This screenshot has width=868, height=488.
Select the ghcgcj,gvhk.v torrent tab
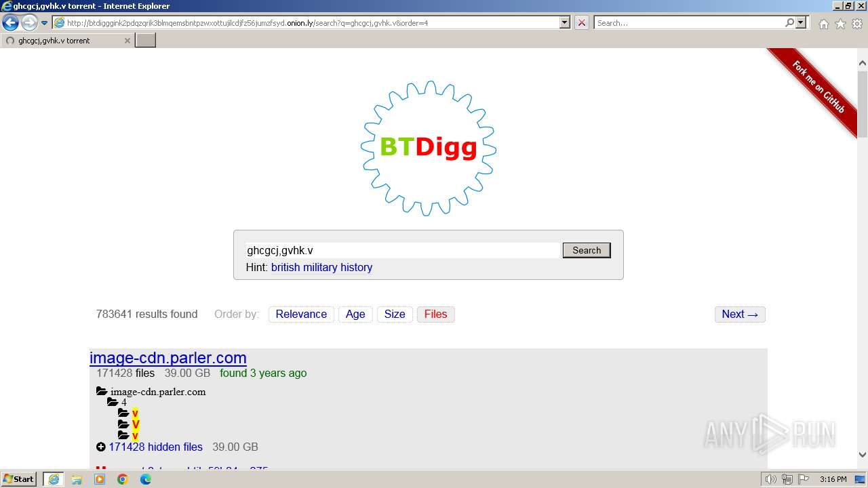66,41
